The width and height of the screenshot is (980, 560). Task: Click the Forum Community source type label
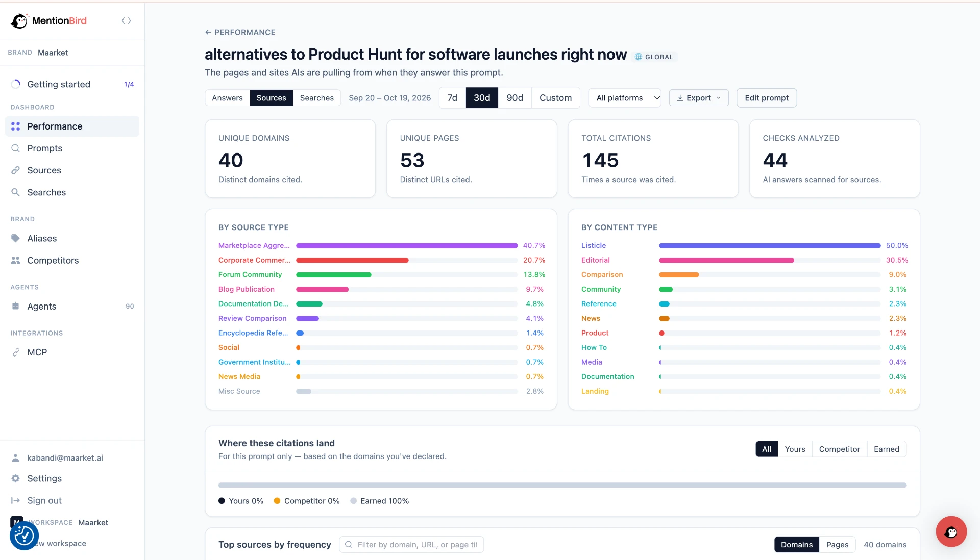point(250,274)
